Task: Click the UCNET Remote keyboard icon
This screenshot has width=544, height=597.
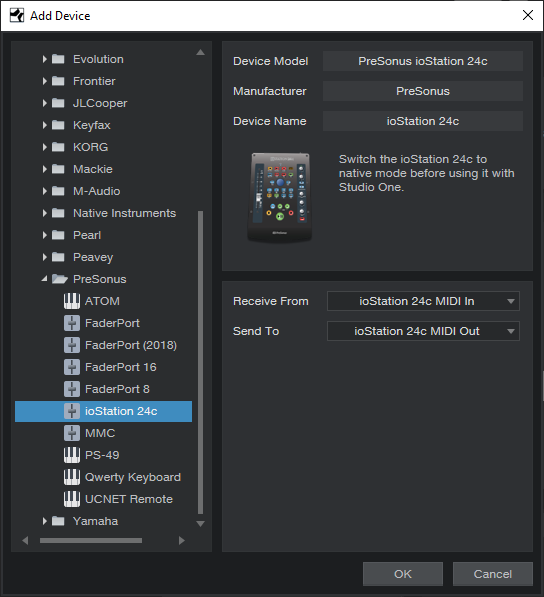Action: 72,499
